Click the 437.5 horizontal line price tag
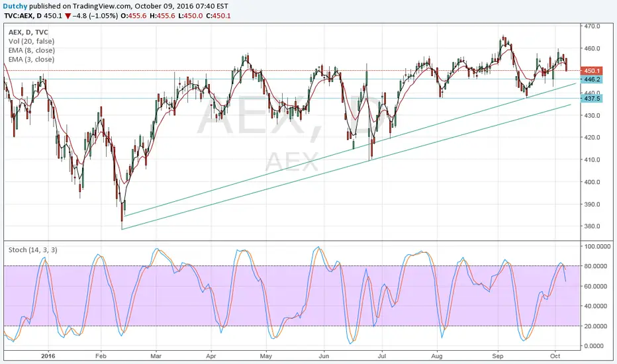Screen dimensions: 617x364 [x=591, y=99]
